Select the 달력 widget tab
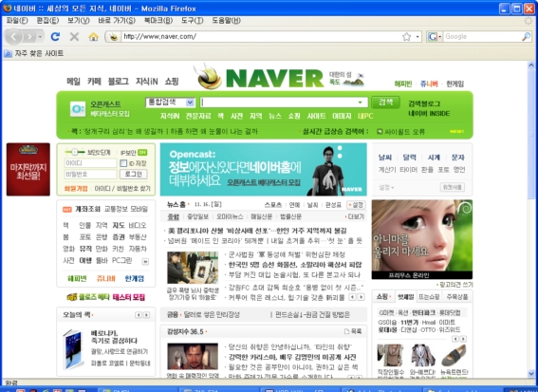This screenshot has height=392, width=538. [x=409, y=158]
